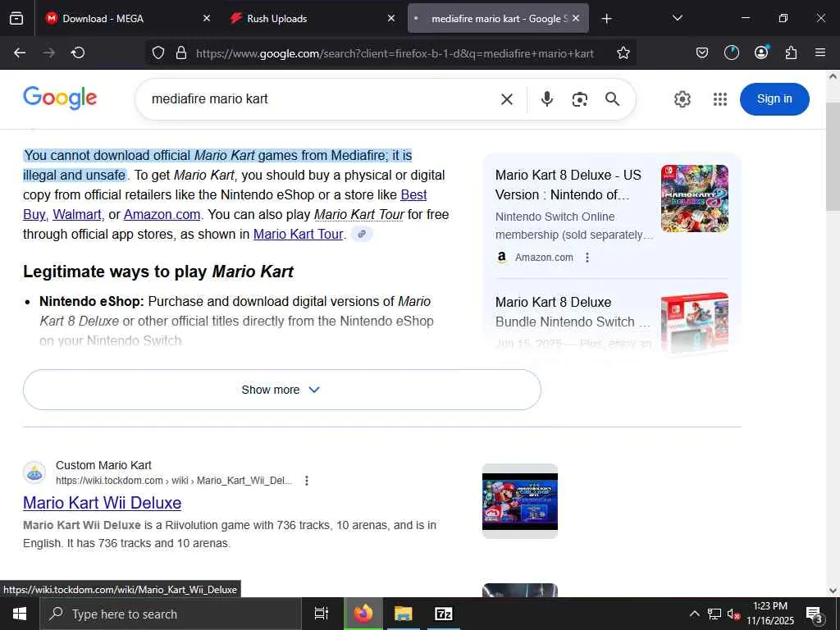Open the Google apps grid
Screen dimensions: 840x630
click(720, 99)
